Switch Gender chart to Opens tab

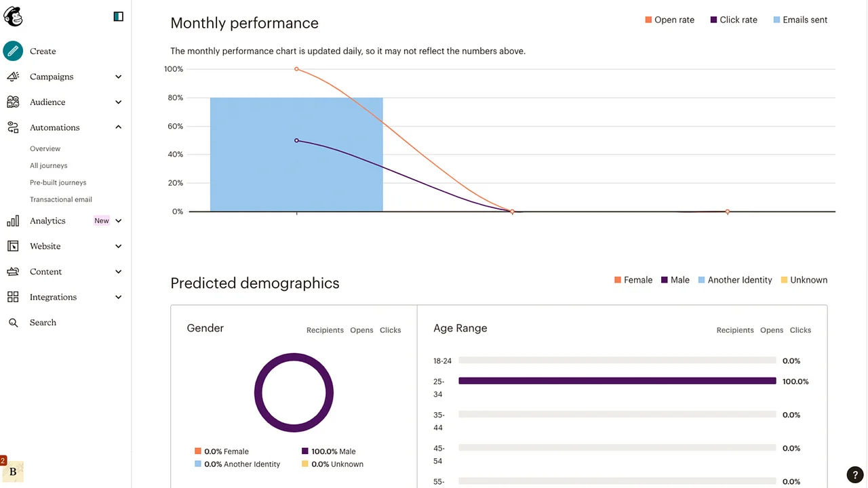coord(361,330)
